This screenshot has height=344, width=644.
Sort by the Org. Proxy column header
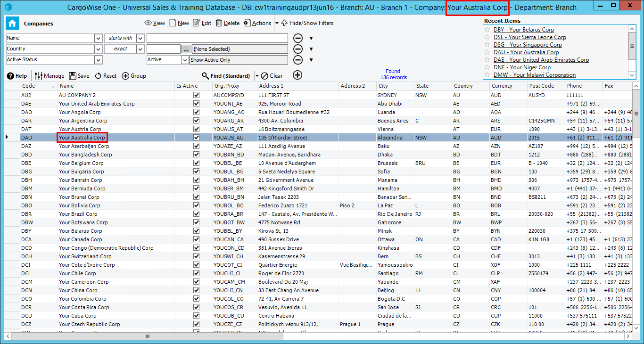(234, 86)
